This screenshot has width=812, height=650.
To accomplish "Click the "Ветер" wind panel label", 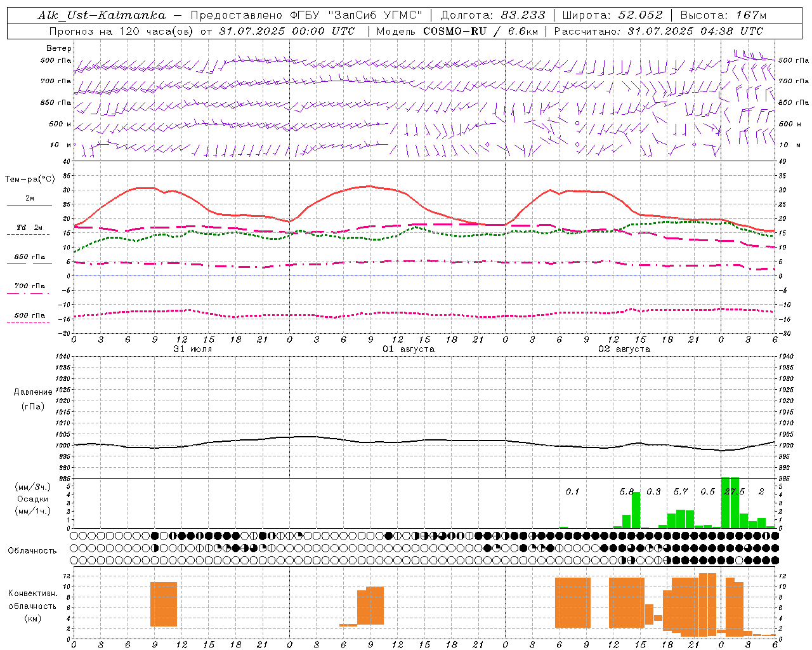I will [x=59, y=48].
